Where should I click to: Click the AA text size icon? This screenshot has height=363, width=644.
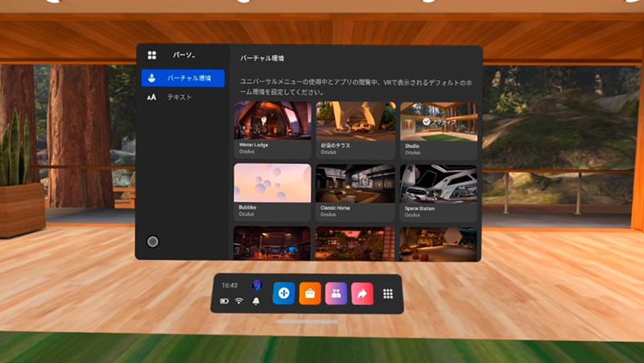coord(151,97)
